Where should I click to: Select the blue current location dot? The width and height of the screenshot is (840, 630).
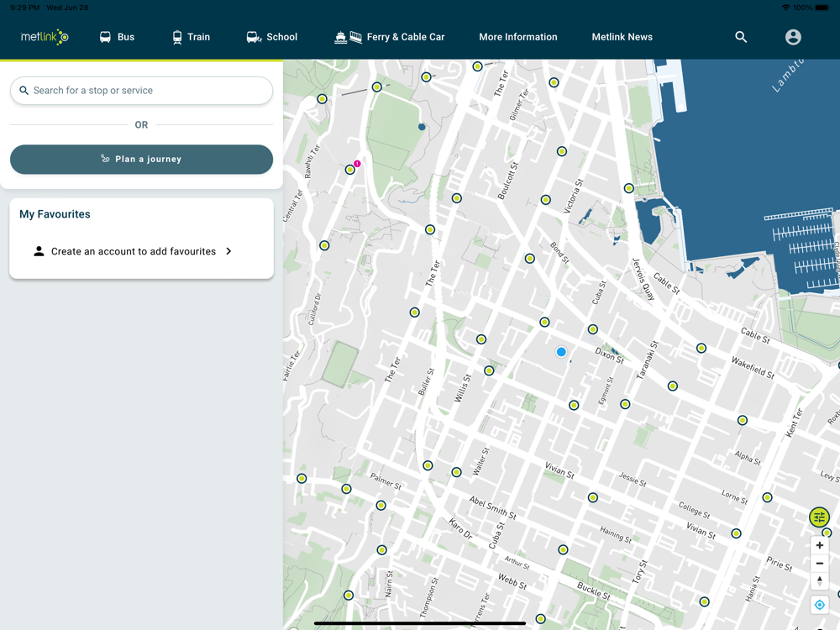561,352
